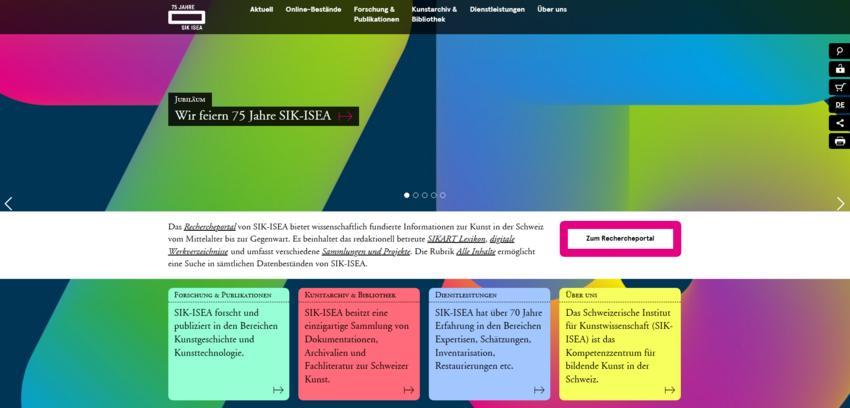
Task: Click arrow in Kunstarchiv & Bibliothek card
Action: coord(409,390)
